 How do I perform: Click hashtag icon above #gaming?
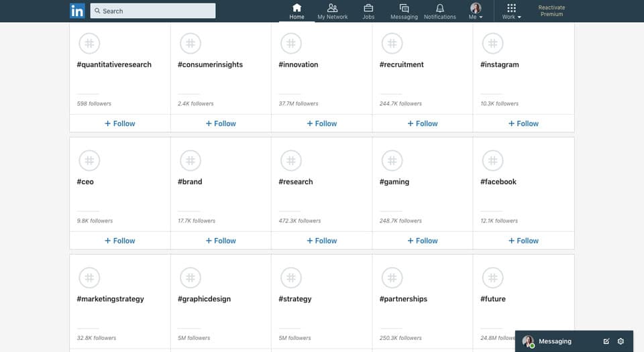click(x=392, y=160)
